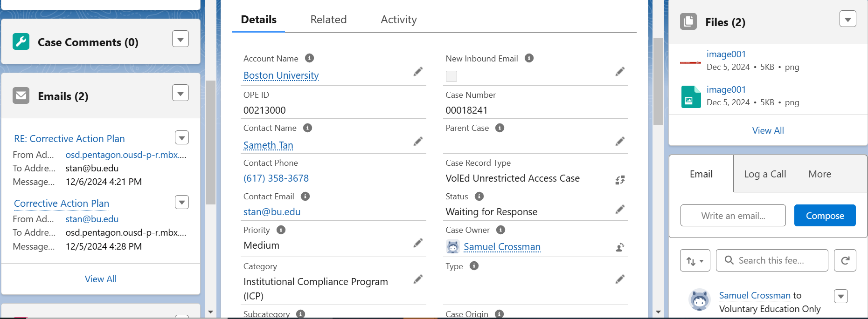Click the Search this feed input field
This screenshot has width=868, height=319.
pyautogui.click(x=777, y=260)
